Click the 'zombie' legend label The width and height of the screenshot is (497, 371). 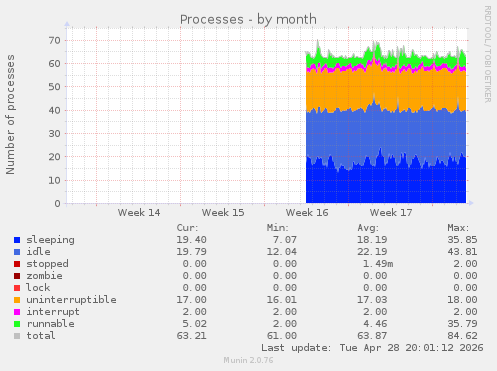pos(44,276)
